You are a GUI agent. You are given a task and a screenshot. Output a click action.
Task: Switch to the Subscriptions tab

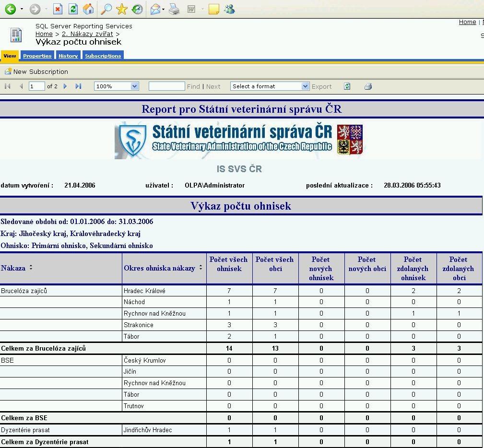tap(103, 56)
